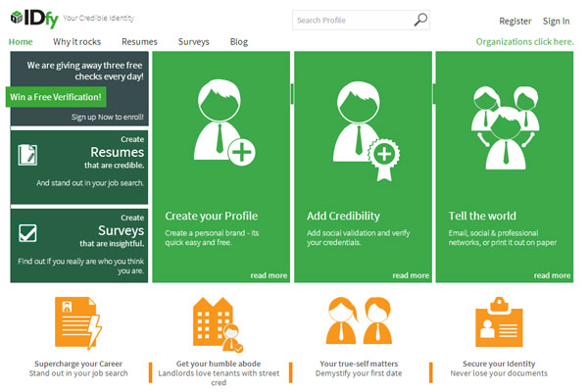
Task: Click Your true-self matters caption
Action: [359, 364]
